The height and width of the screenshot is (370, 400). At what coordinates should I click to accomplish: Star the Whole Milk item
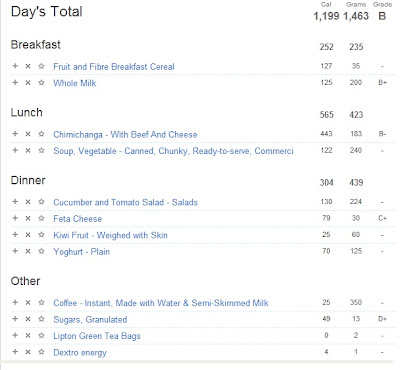tap(41, 82)
